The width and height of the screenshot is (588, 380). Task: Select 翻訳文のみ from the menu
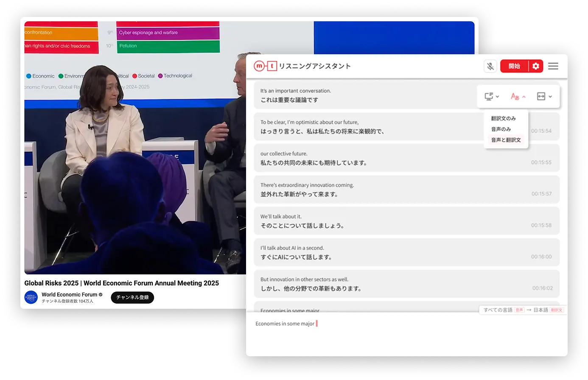click(504, 118)
